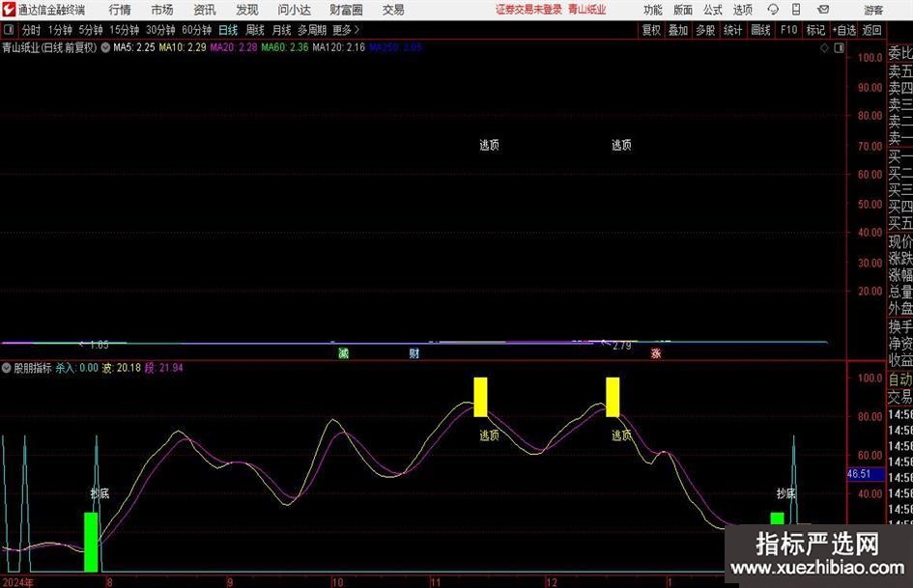
Task: Add stock with +自选 button
Action: coord(844,30)
